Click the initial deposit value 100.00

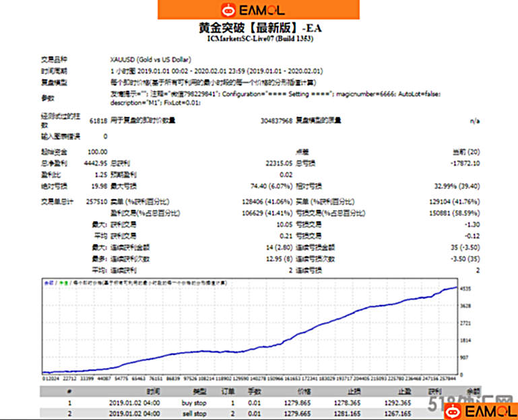point(98,152)
